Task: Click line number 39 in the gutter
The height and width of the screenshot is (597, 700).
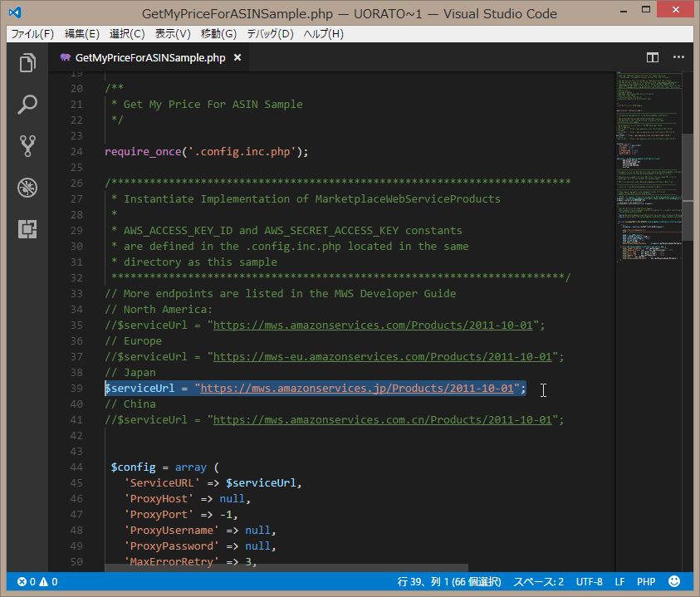Action: click(76, 388)
